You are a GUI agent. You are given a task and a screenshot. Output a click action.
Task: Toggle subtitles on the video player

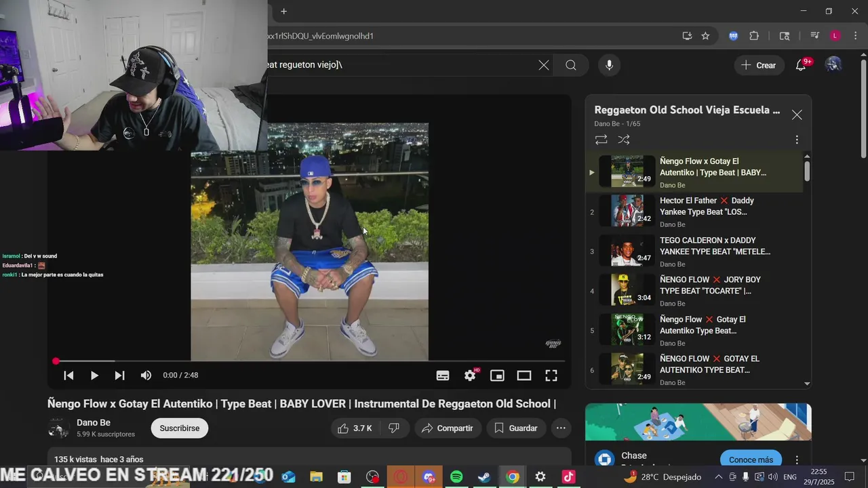click(x=443, y=375)
